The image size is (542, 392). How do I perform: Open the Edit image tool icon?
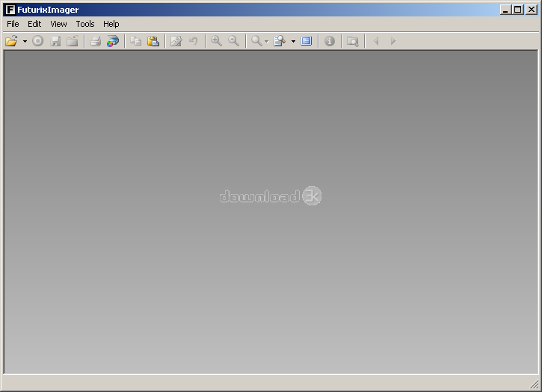pos(176,41)
